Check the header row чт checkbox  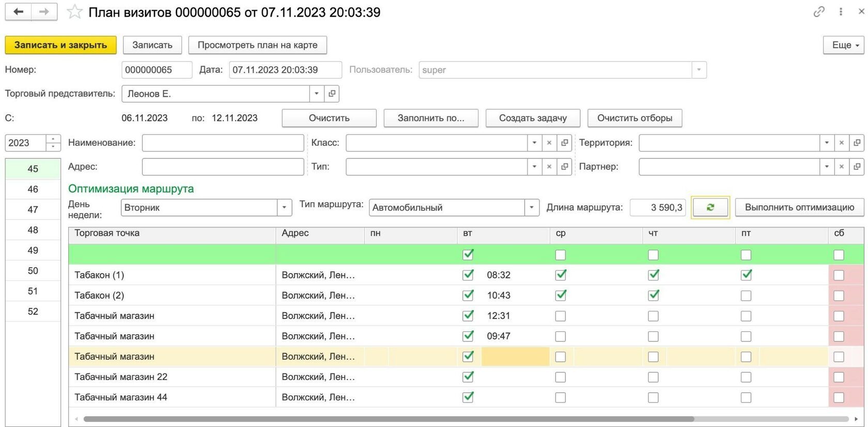click(654, 255)
